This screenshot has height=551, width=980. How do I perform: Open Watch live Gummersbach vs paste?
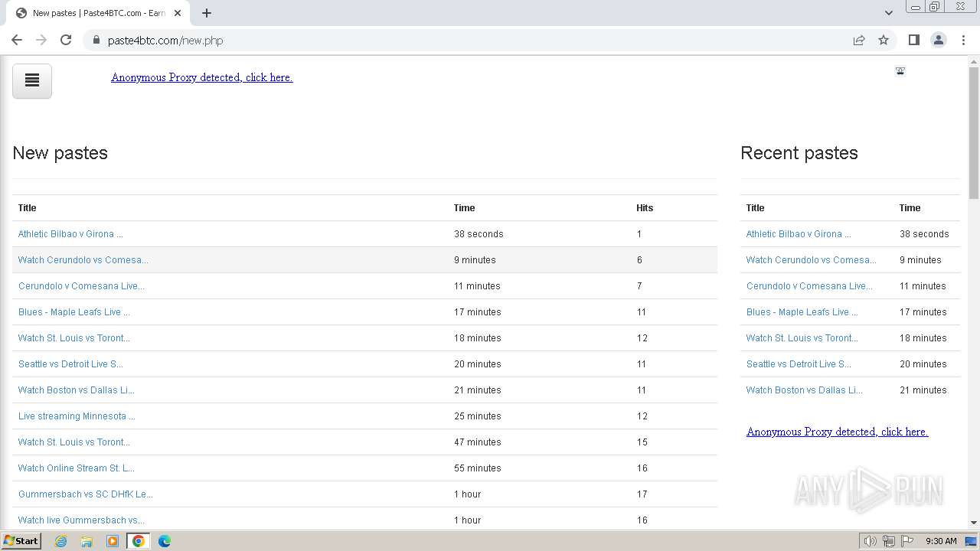[x=81, y=520]
